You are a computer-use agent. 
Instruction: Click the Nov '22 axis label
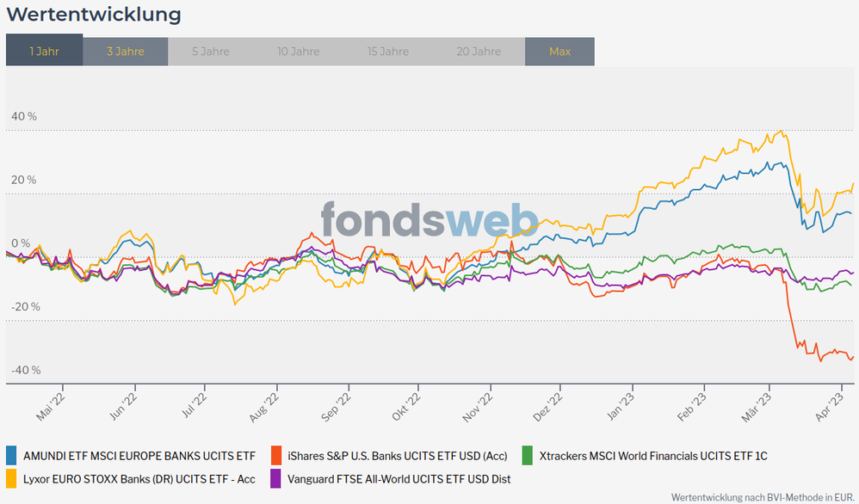[x=478, y=408]
